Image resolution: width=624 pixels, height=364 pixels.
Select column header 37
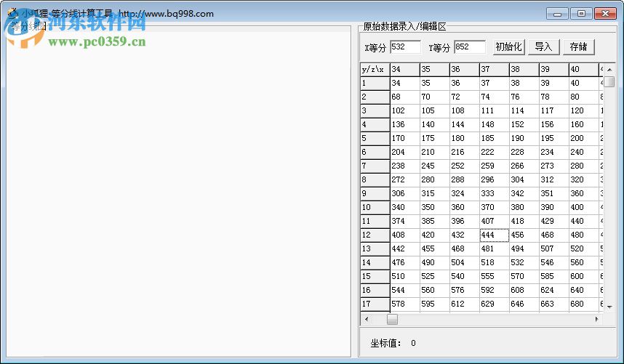(495, 70)
